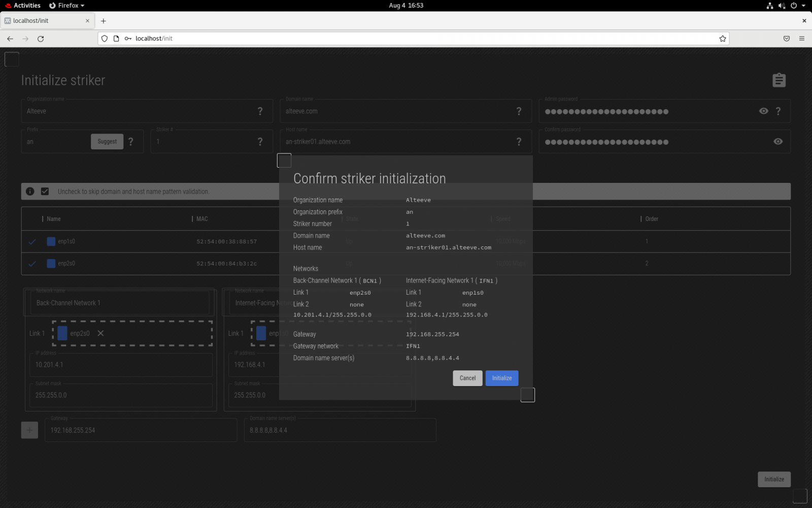The height and width of the screenshot is (508, 812).
Task: Open the clipboard summary icon
Action: tap(779, 80)
